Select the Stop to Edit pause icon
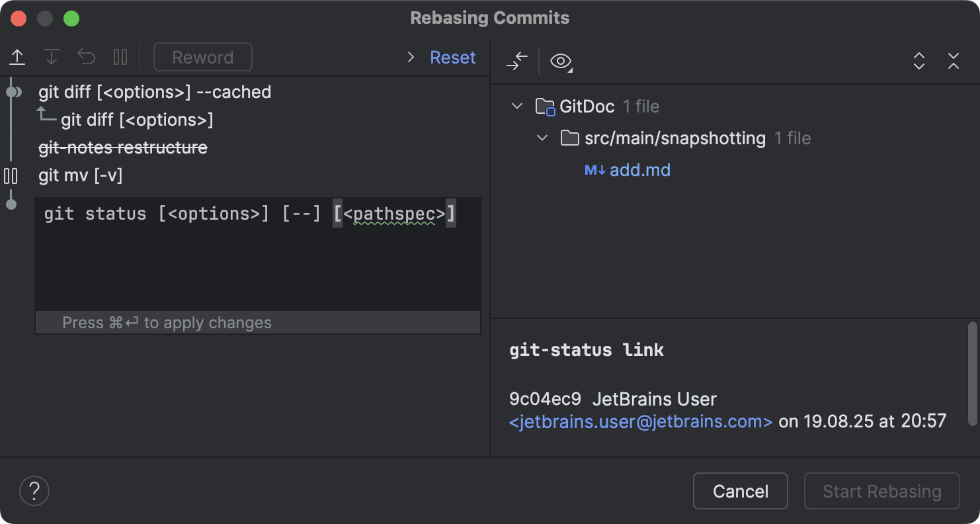This screenshot has height=524, width=980. (x=120, y=57)
